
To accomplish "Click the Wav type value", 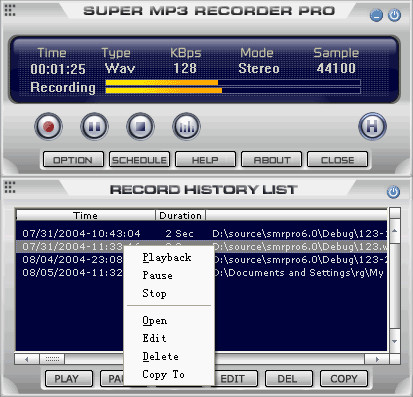I will 120,68.
